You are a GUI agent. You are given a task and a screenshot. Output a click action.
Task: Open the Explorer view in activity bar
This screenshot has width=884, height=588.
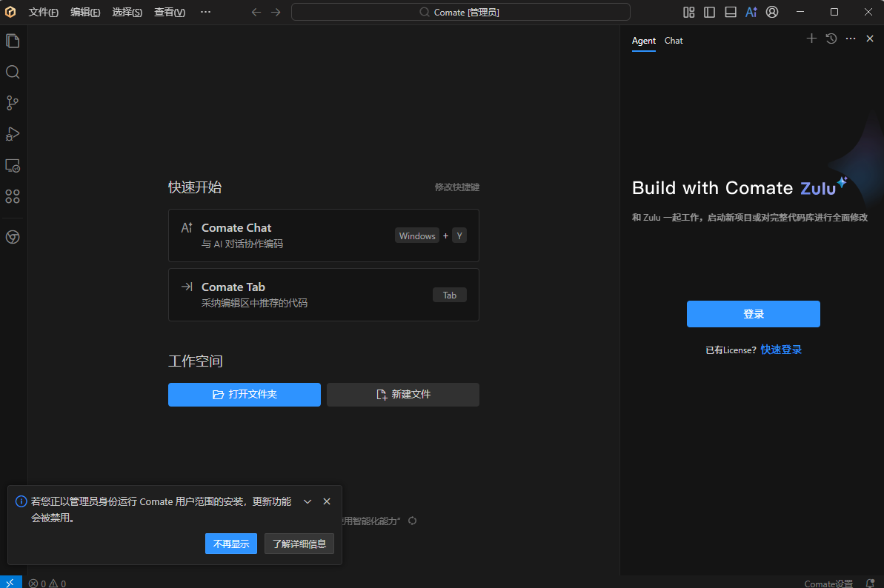point(13,41)
